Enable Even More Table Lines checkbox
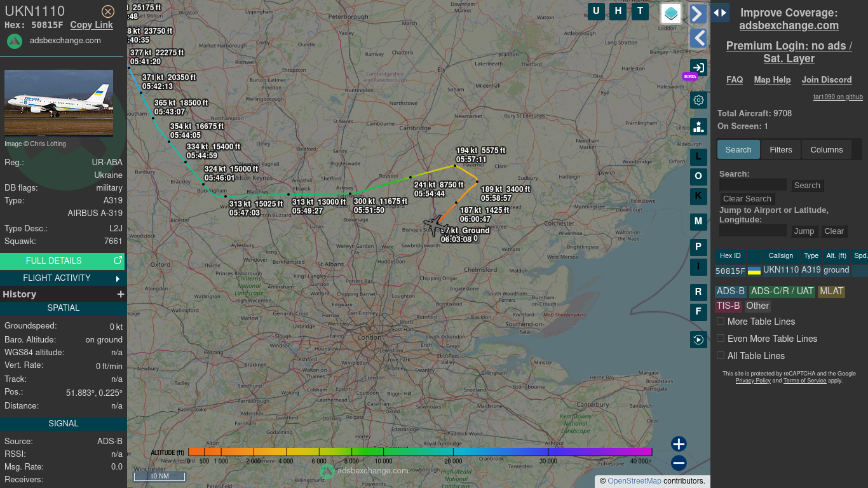 (721, 338)
